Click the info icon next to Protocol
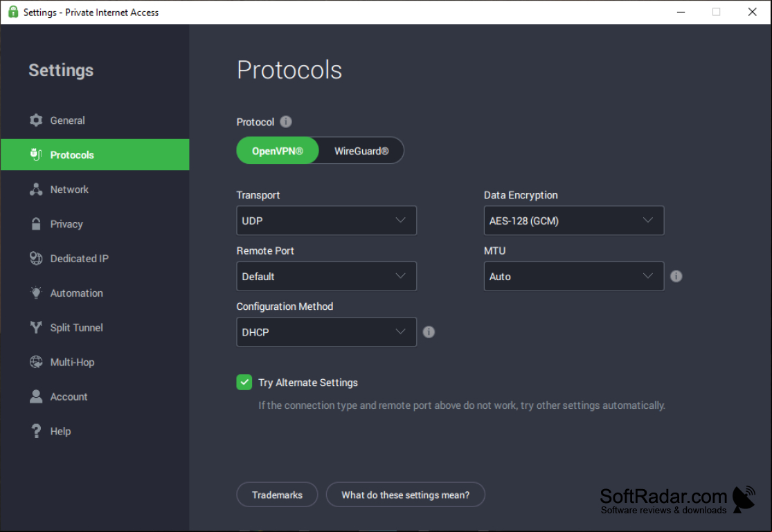Image resolution: width=772 pixels, height=532 pixels. (285, 122)
